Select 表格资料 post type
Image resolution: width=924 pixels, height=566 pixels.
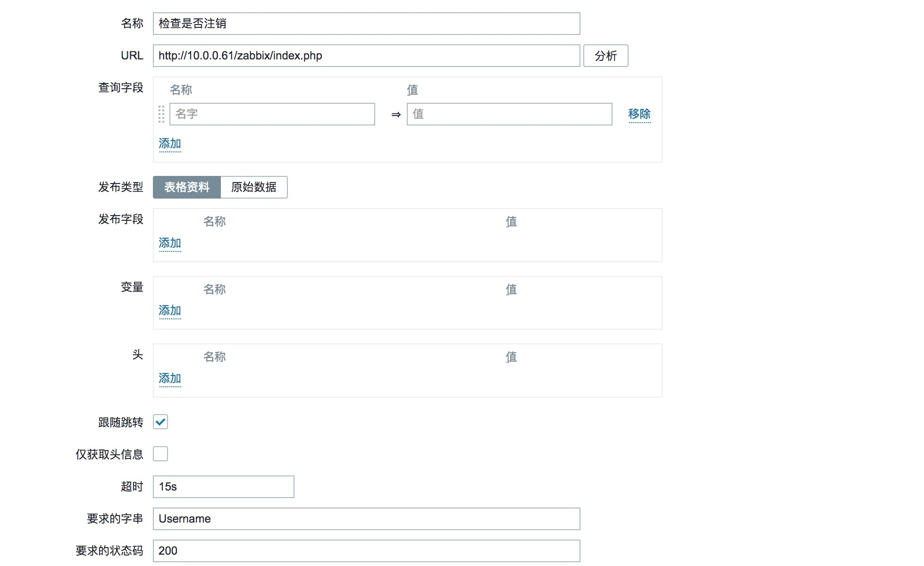[x=187, y=187]
